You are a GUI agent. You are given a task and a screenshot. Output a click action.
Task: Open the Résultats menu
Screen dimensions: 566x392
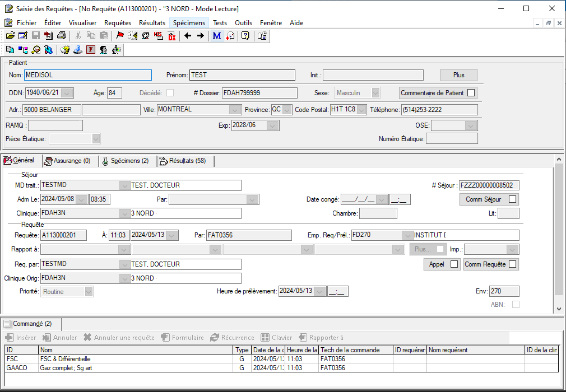point(152,23)
